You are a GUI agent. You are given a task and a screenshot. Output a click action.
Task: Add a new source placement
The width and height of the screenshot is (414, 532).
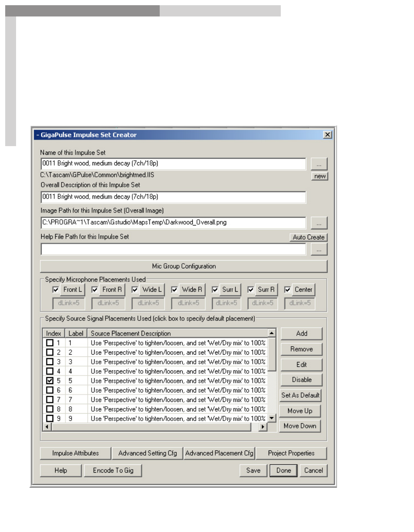click(x=302, y=333)
